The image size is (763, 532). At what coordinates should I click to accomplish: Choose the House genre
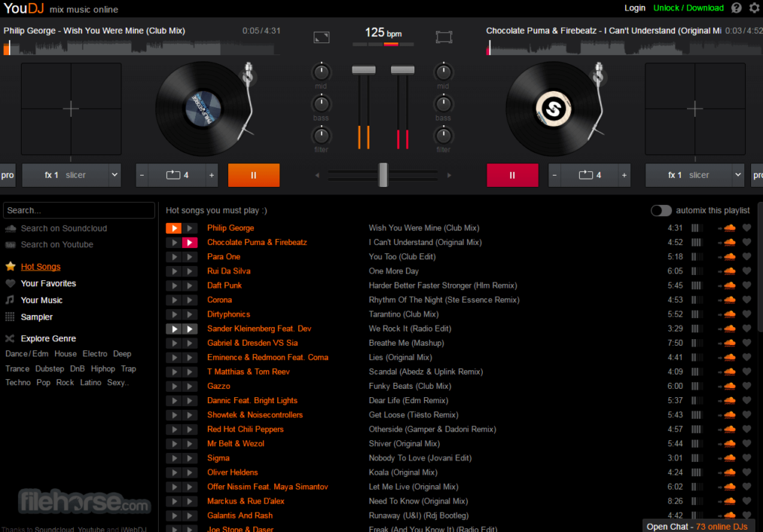[x=66, y=354]
